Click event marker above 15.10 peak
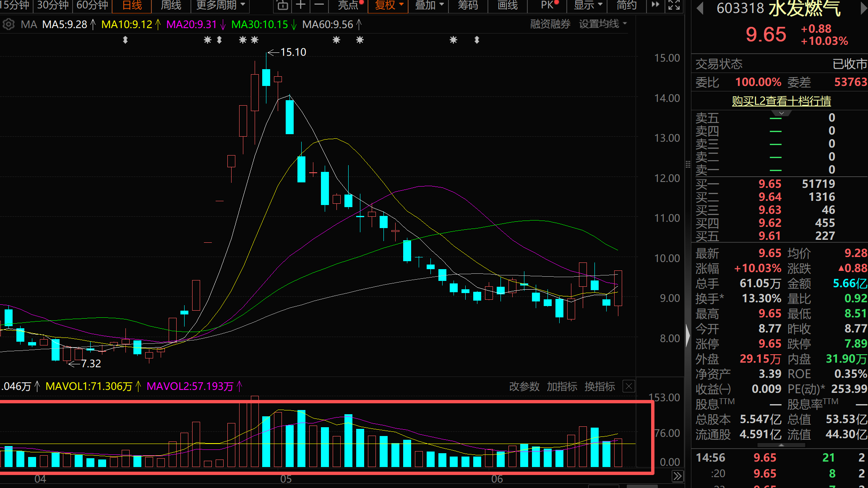This screenshot has width=868, height=488. pyautogui.click(x=255, y=40)
